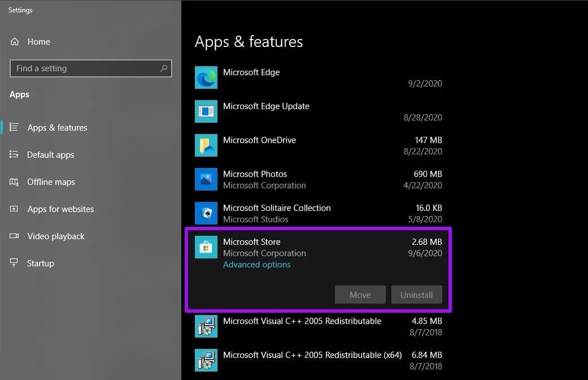Click the Microsoft Photos icon
588x380 pixels.
coord(206,179)
